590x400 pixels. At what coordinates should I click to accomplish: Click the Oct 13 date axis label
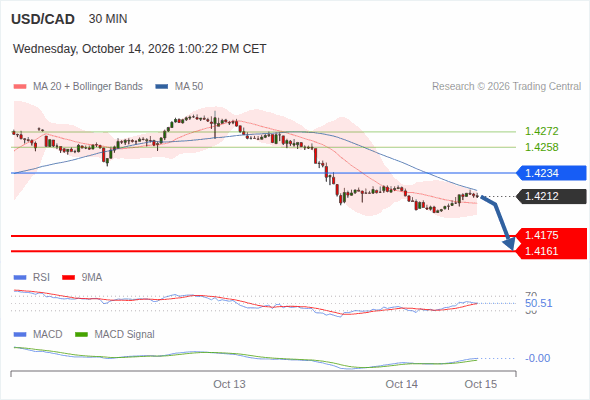click(229, 384)
